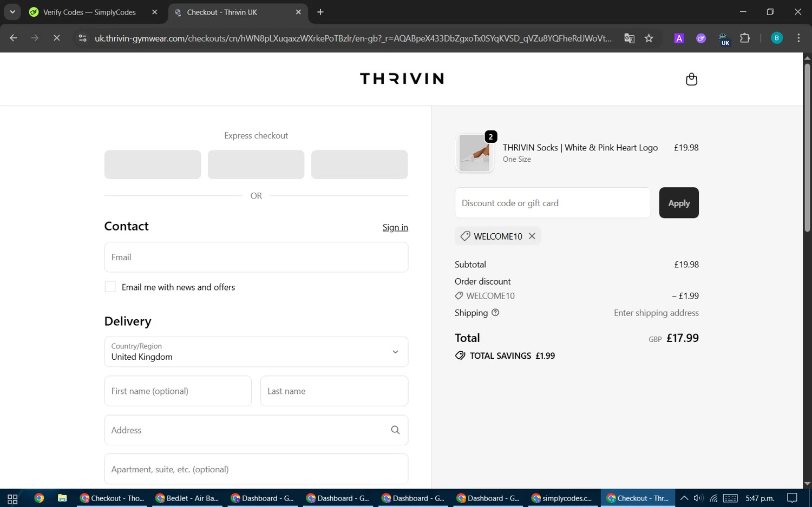Open the Checkout - Thr... taskbar window
This screenshot has height=507, width=812.
638,498
